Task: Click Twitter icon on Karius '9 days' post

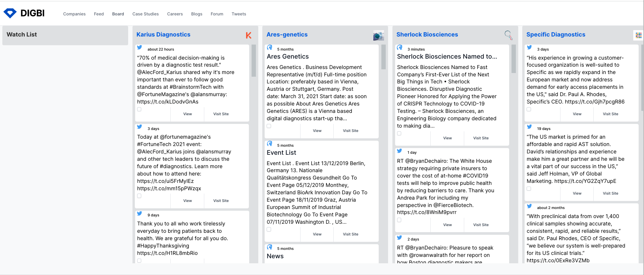Action: 140,214
